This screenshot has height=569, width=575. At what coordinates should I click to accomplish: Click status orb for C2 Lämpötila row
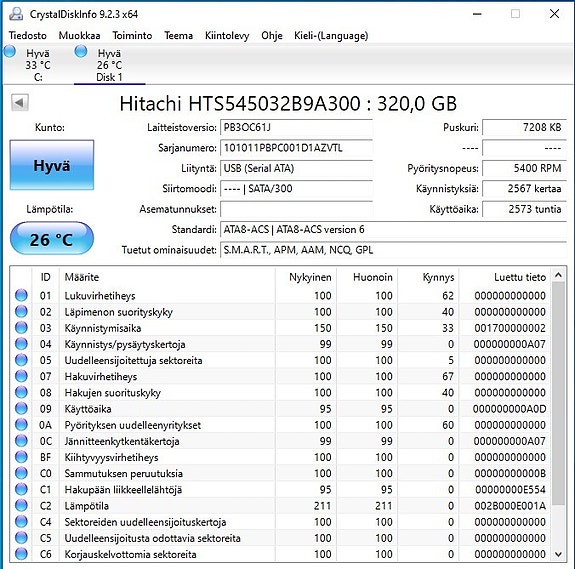pos(21,506)
